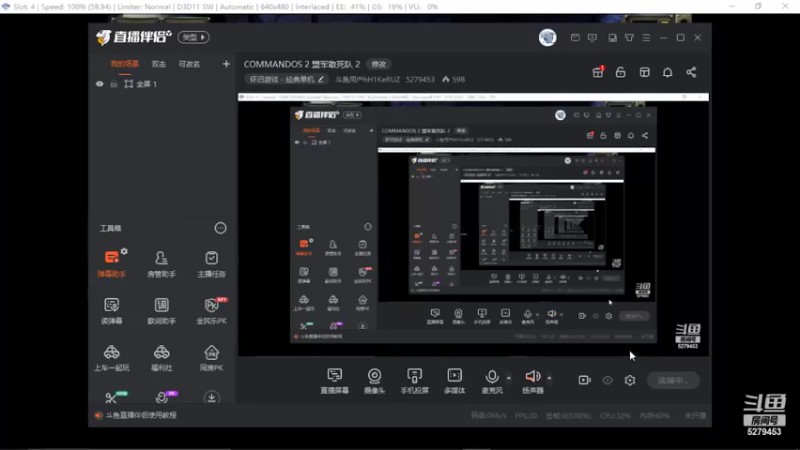Switch to the 我的场景 scene tab
This screenshot has width=800, height=450.
124,64
